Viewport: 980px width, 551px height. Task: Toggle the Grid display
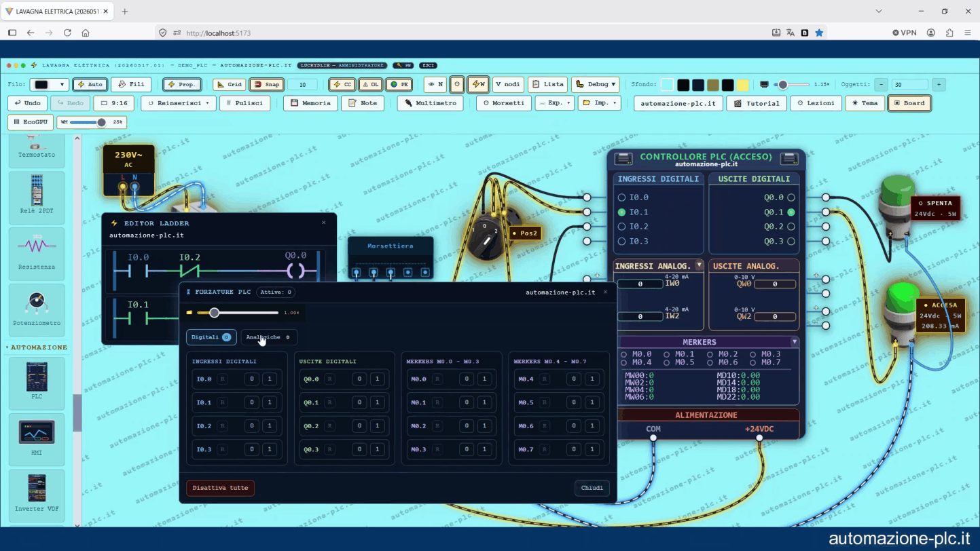pyautogui.click(x=229, y=84)
